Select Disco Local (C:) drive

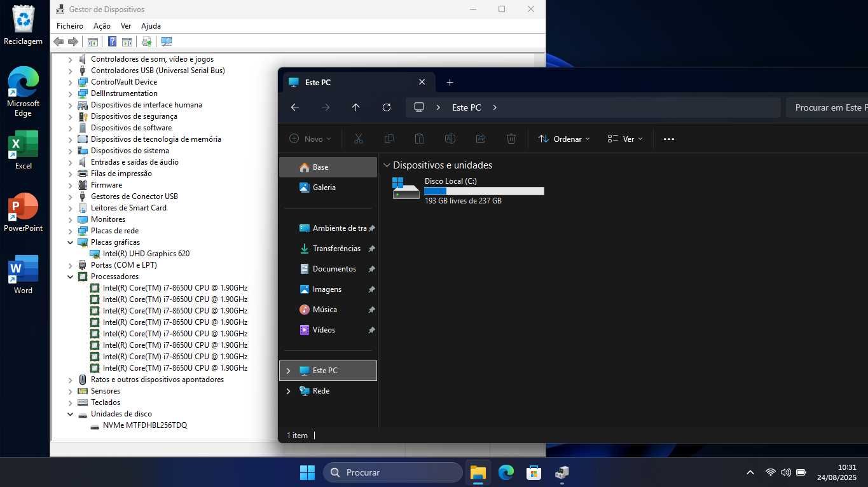(468, 190)
